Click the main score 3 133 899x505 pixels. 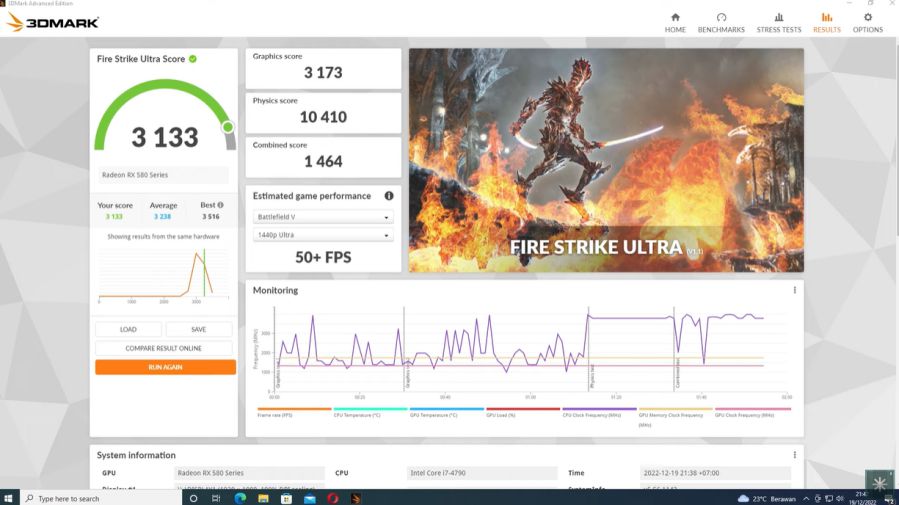pos(165,138)
